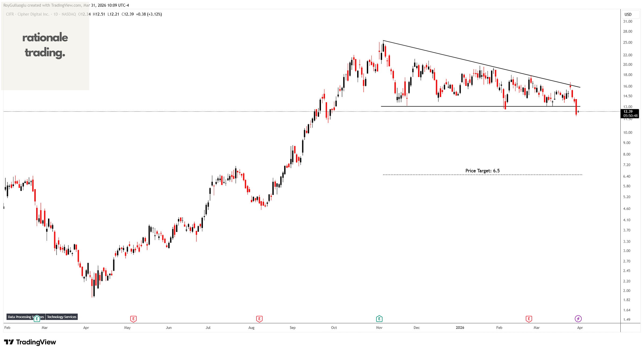Click the red earnings marker near August
Viewport: 644px width, 352px height.
(x=259, y=319)
